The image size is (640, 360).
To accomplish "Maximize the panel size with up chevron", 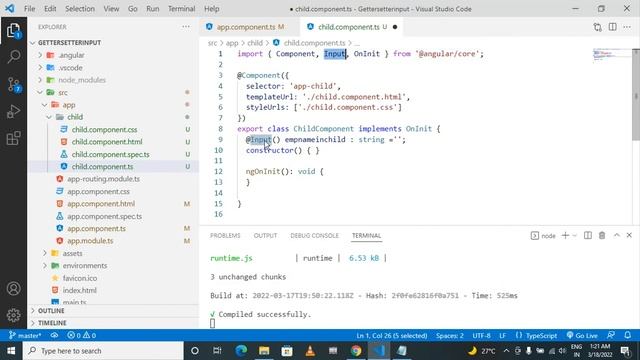I will point(617,236).
